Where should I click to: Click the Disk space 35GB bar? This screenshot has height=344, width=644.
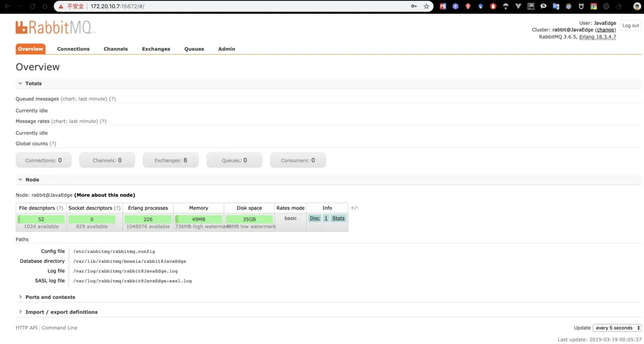[x=249, y=219]
